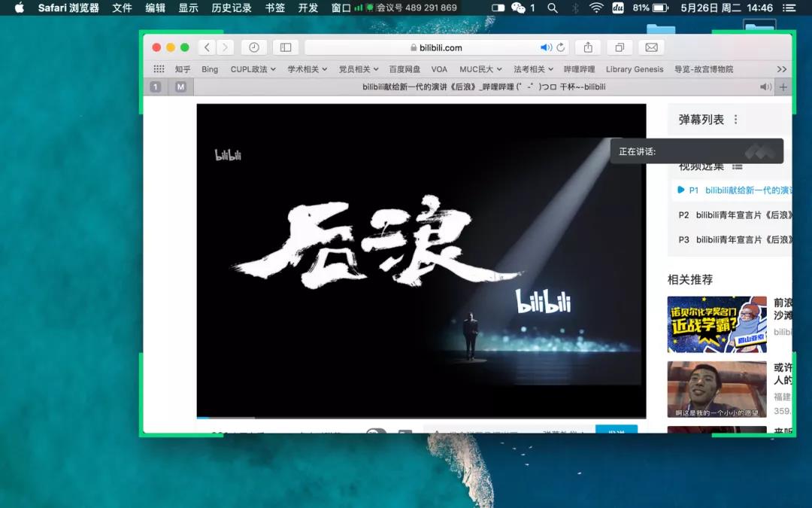Click the bilibili.com address field

(437, 47)
